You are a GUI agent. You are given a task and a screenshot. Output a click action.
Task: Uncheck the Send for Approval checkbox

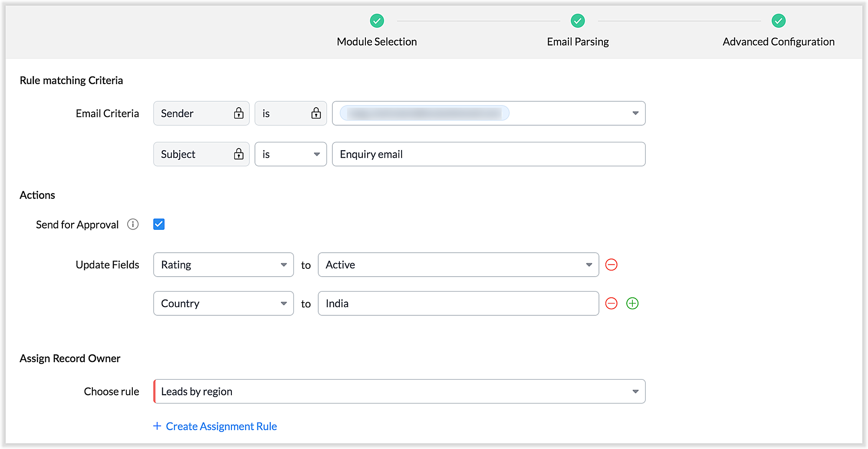[159, 224]
